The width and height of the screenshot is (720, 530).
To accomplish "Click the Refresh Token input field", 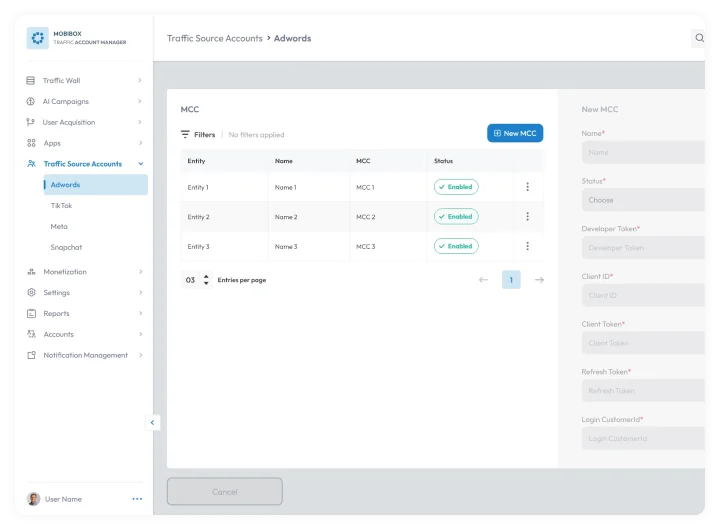I will [643, 391].
